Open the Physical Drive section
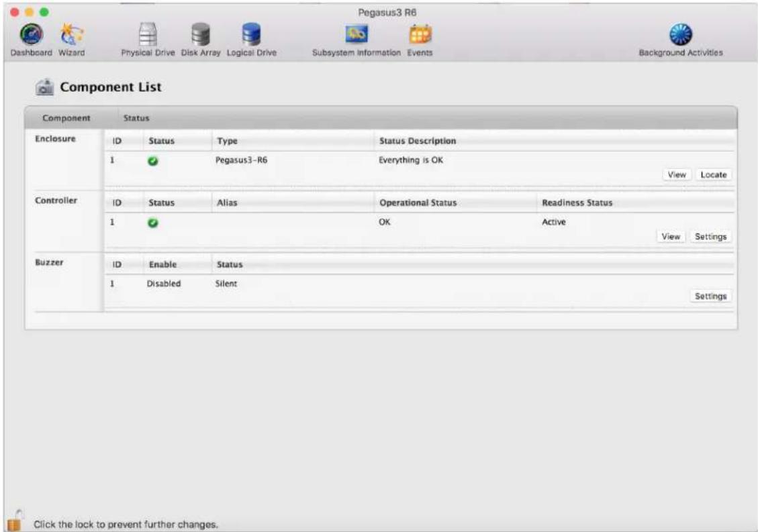 148,40
